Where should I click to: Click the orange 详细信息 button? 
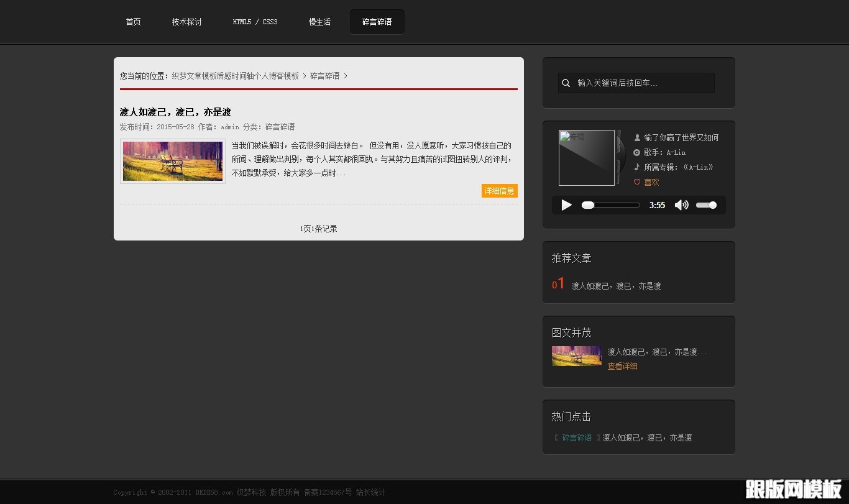point(499,190)
